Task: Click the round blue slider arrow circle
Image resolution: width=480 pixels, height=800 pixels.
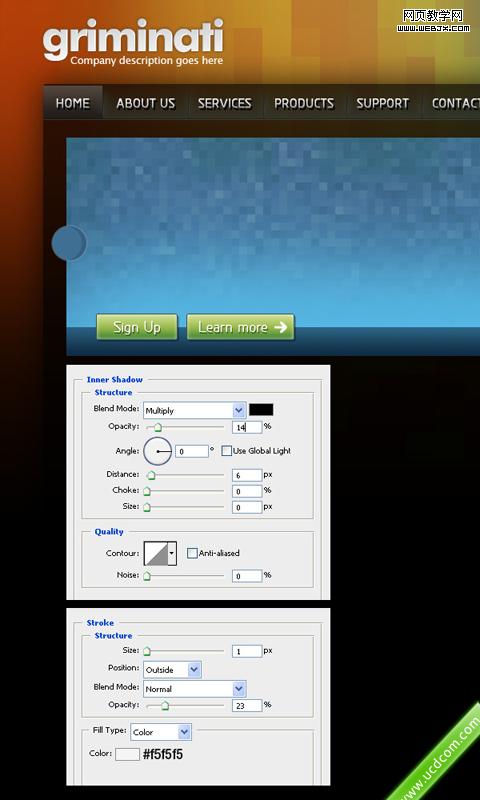Action: (69, 243)
